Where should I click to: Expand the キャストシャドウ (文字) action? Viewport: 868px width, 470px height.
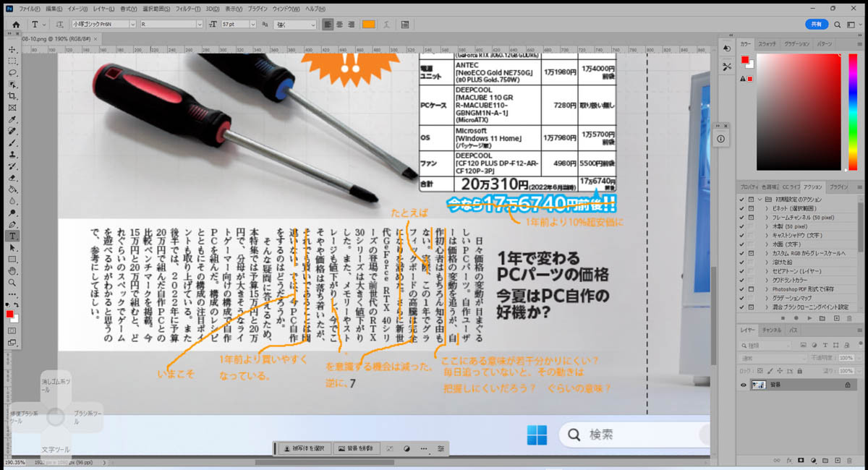coord(767,234)
